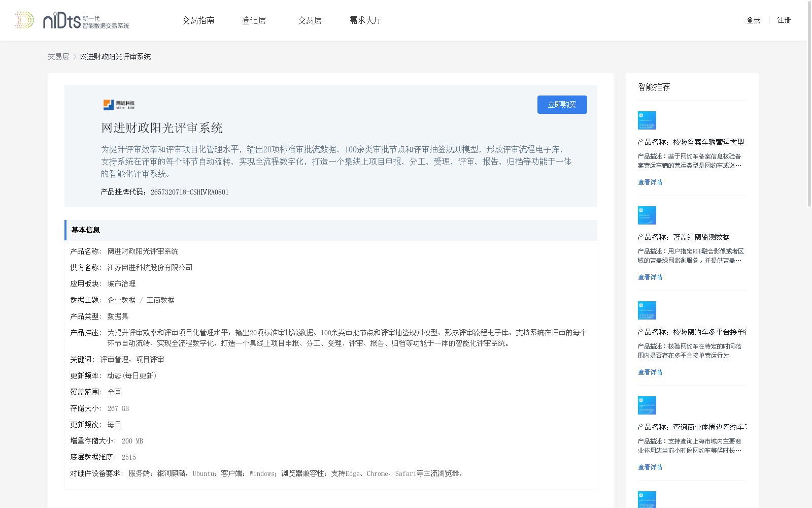Go back to 交易层 in breadcrumb

pyautogui.click(x=58, y=57)
